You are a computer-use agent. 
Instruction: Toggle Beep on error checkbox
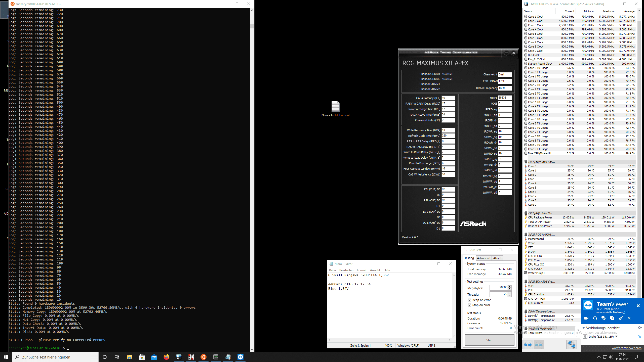coord(469,300)
